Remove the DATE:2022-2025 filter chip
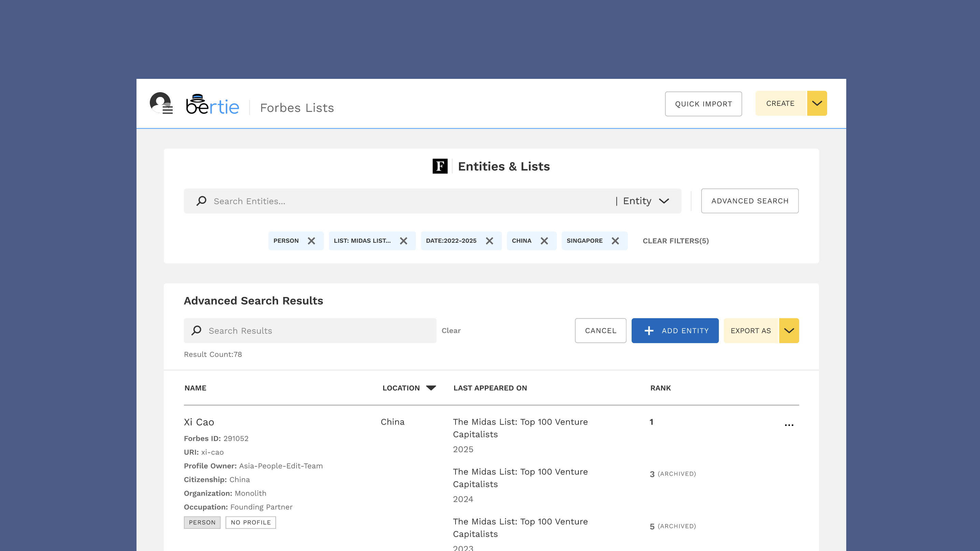Viewport: 980px width, 551px height. tap(489, 241)
